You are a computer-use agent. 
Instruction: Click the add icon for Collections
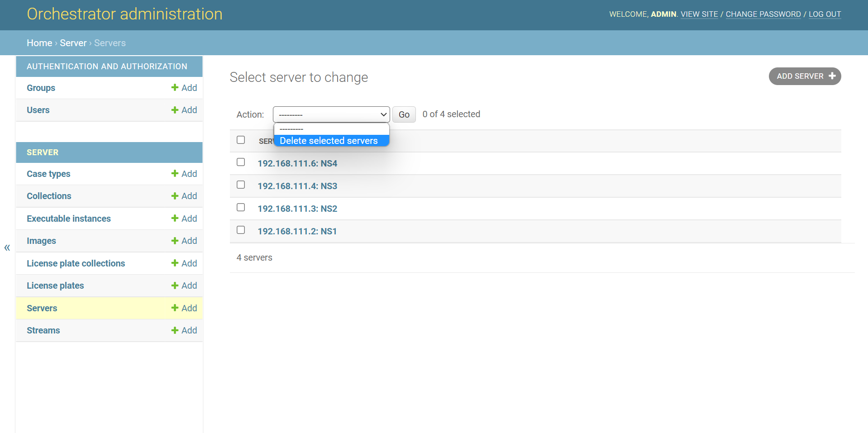(175, 196)
